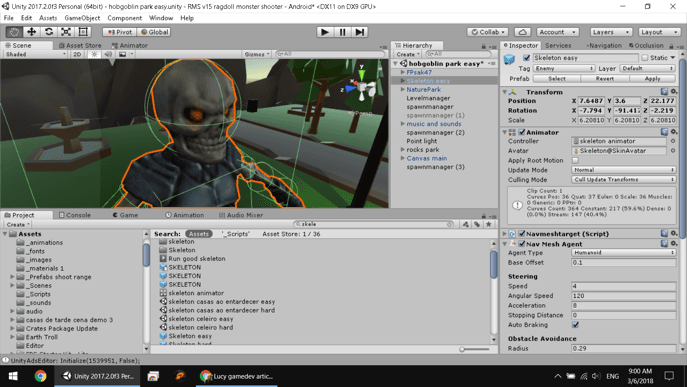Click the prefab Apply button
Screen dimensions: 687x387
point(652,79)
